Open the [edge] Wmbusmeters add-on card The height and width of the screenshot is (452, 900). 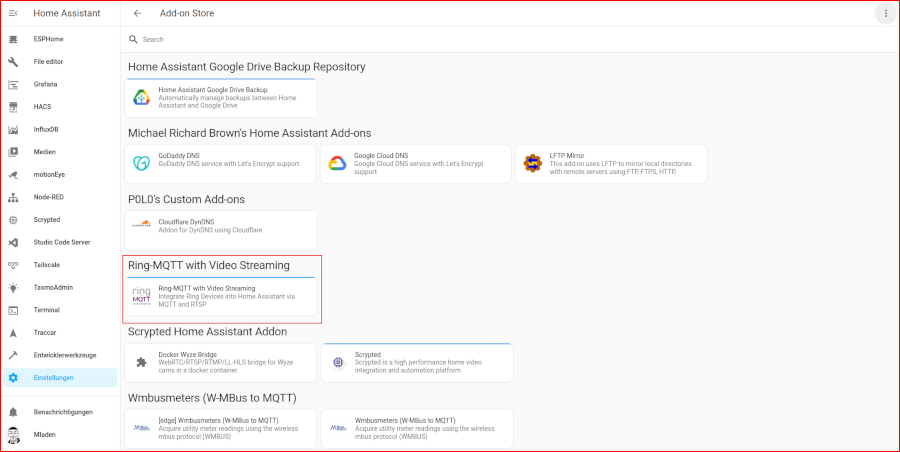click(220, 428)
